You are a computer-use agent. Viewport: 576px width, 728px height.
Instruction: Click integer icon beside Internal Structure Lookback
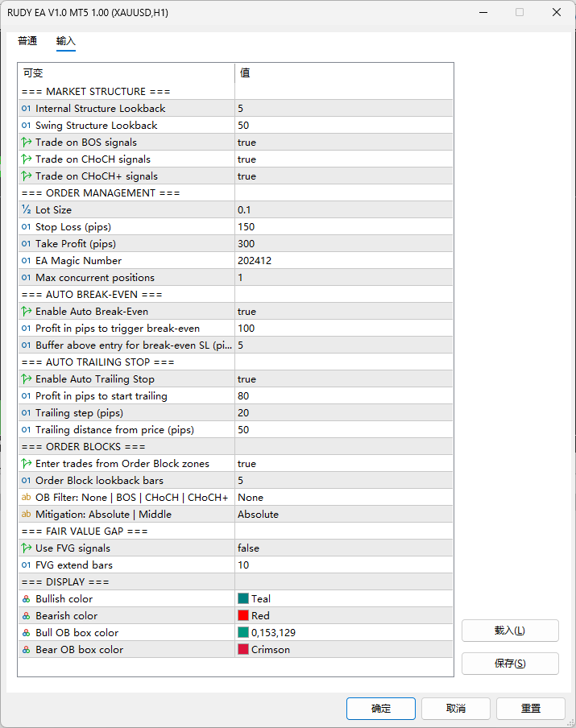tap(26, 108)
